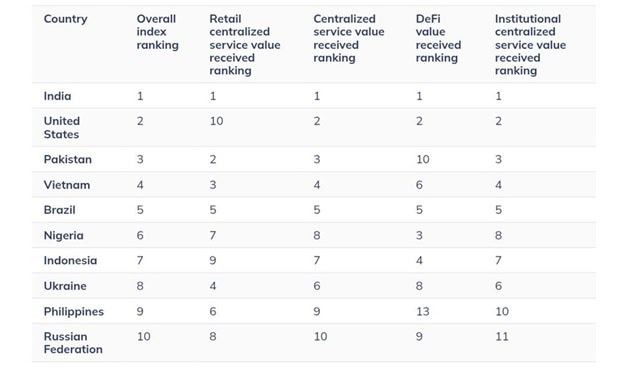Select the Pakistan country cell

pyautogui.click(x=68, y=159)
